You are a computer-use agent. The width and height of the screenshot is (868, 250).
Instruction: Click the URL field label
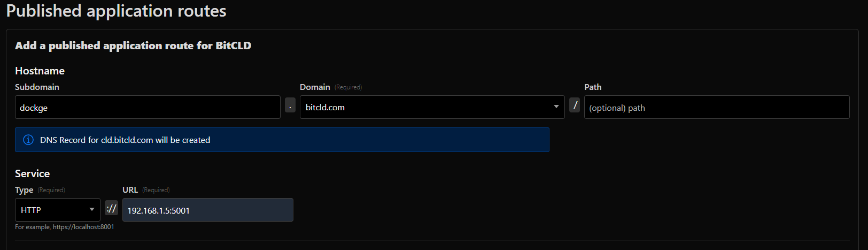(x=130, y=190)
